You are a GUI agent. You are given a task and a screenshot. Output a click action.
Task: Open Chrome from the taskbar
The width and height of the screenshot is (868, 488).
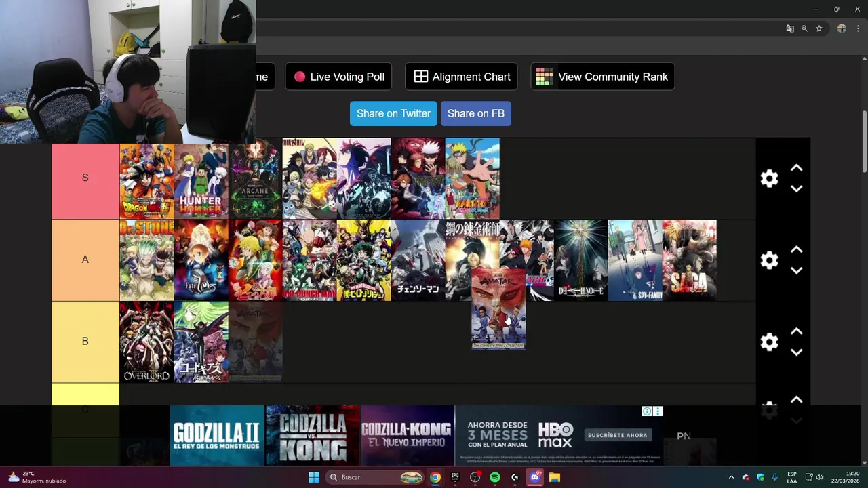[x=435, y=477]
